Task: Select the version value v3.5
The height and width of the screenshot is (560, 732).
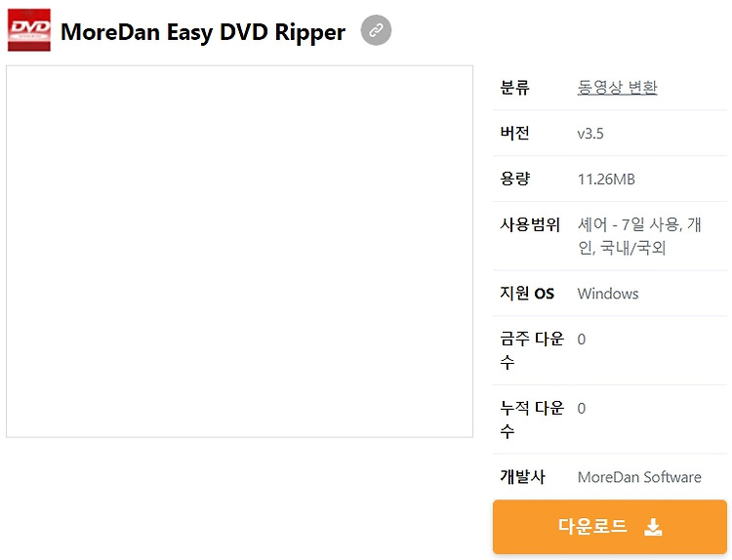Action: pyautogui.click(x=590, y=134)
